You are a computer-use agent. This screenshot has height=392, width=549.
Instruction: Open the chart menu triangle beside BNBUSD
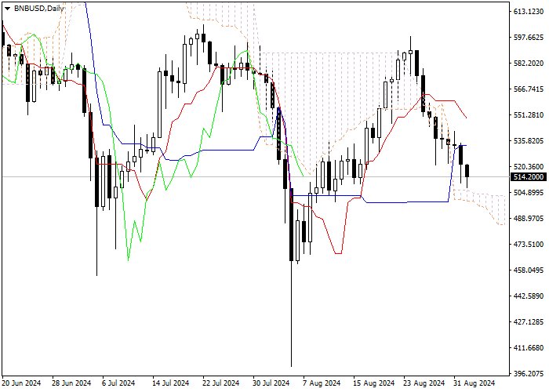pos(7,9)
